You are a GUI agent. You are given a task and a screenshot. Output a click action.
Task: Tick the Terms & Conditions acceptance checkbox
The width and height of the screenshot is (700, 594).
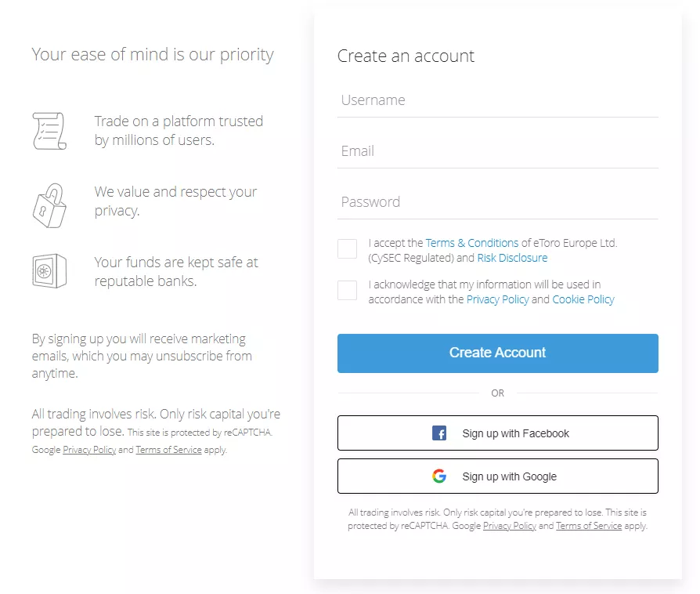pos(347,249)
